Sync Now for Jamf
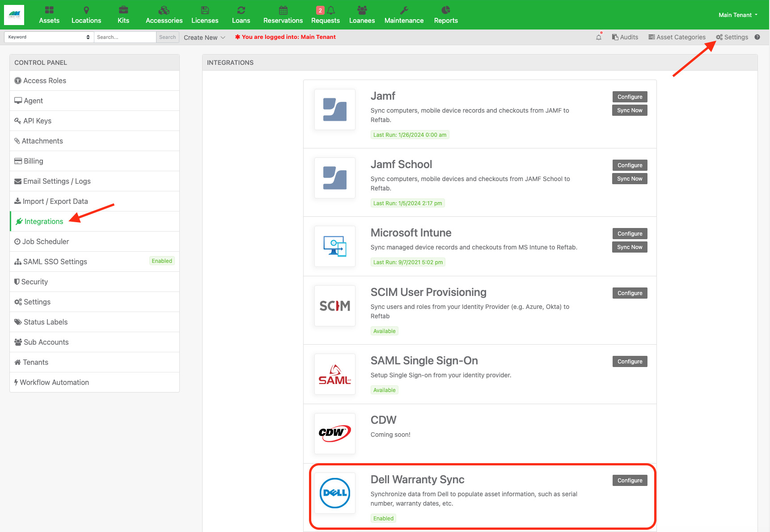The image size is (770, 532). (x=630, y=110)
